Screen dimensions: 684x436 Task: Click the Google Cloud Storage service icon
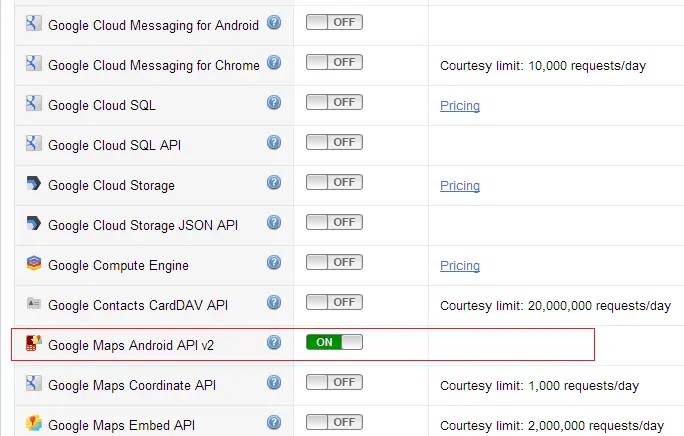pos(34,183)
